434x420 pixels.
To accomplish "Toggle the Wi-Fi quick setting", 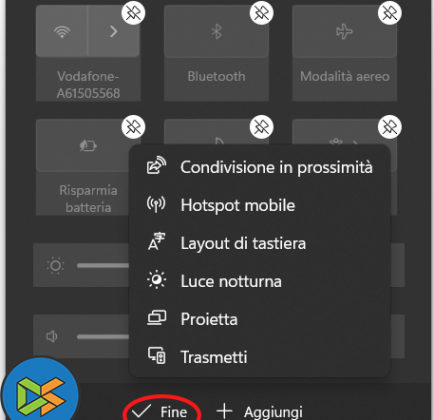I will coord(62,32).
